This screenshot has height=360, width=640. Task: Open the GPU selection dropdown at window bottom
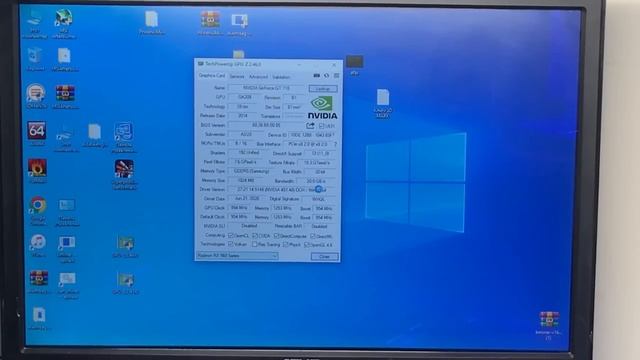237,256
